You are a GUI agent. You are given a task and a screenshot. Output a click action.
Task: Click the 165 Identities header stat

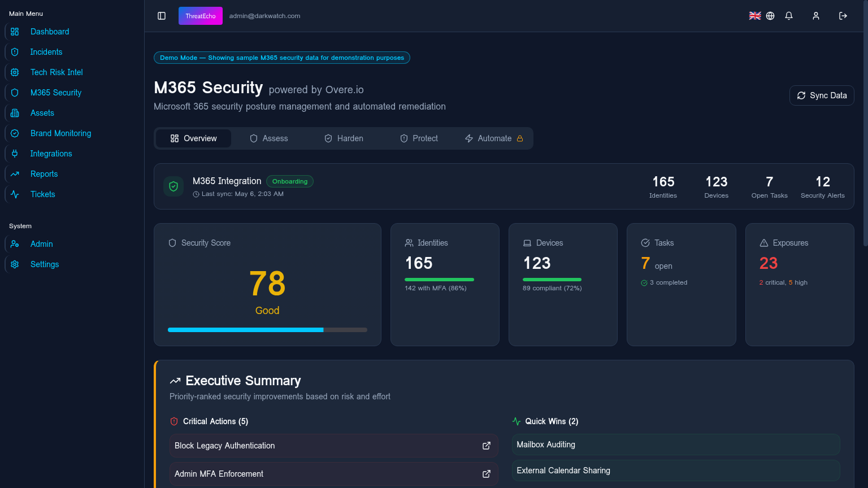(x=663, y=187)
